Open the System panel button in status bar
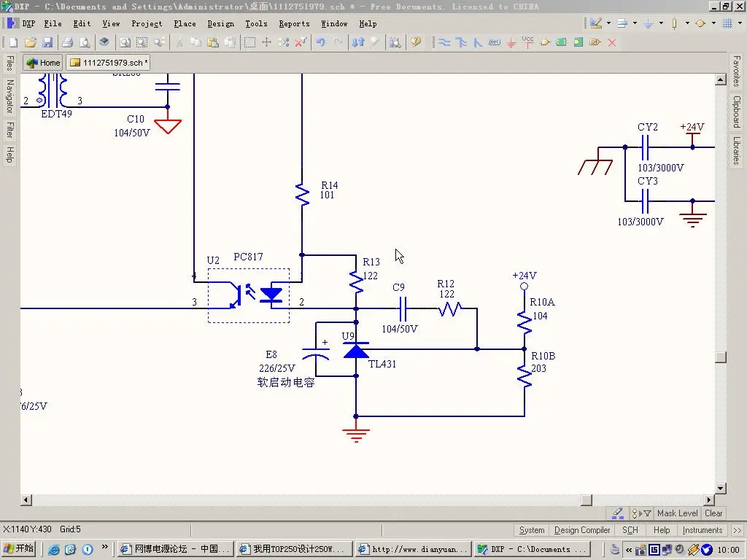Screen dimensions: 747x560 tap(532, 530)
